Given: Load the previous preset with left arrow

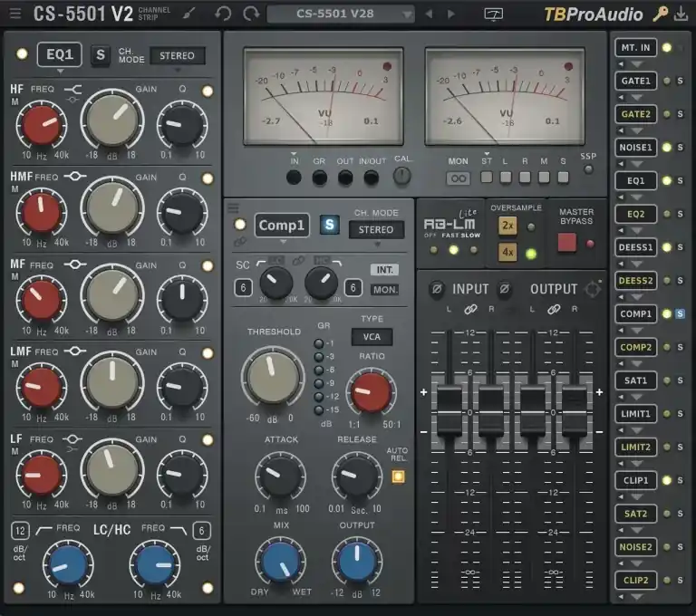Looking at the screenshot, I should pos(429,14).
